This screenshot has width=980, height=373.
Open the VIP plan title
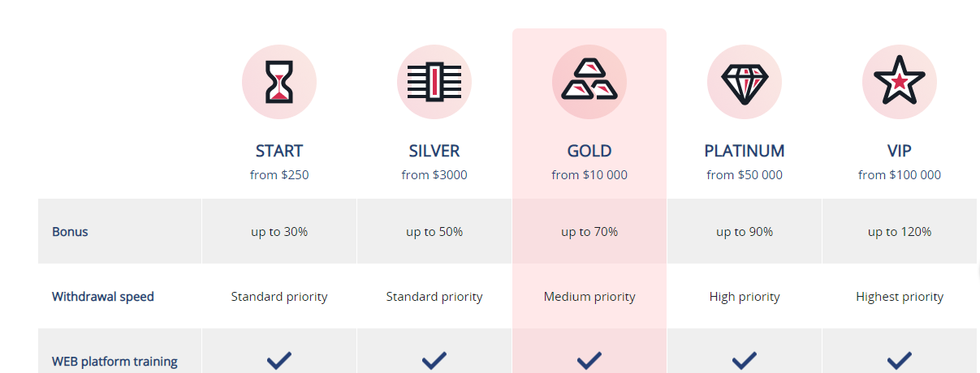pos(900,151)
